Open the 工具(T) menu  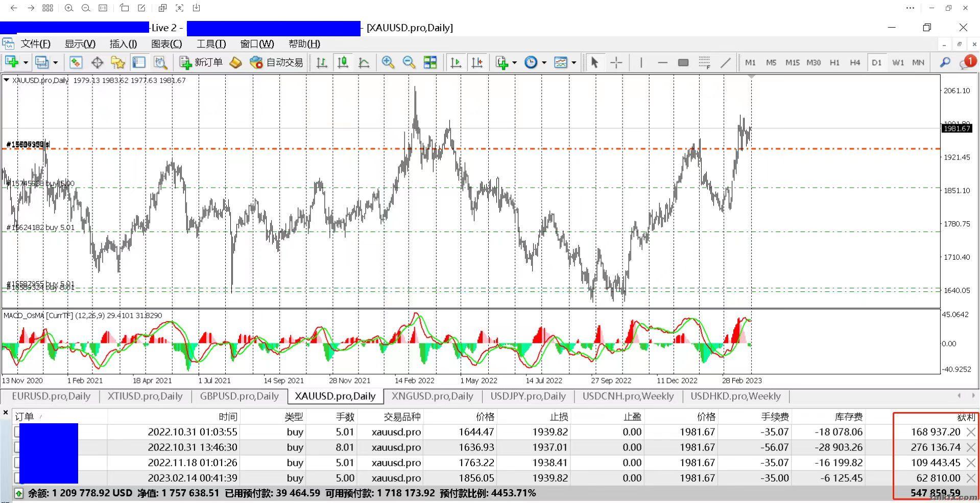[x=211, y=44]
